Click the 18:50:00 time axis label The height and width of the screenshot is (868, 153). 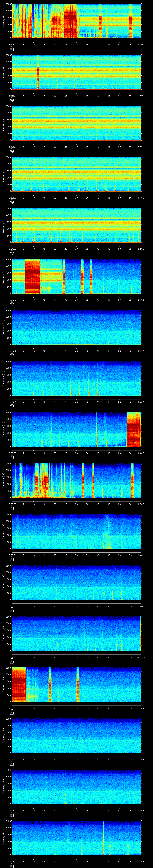12,197
